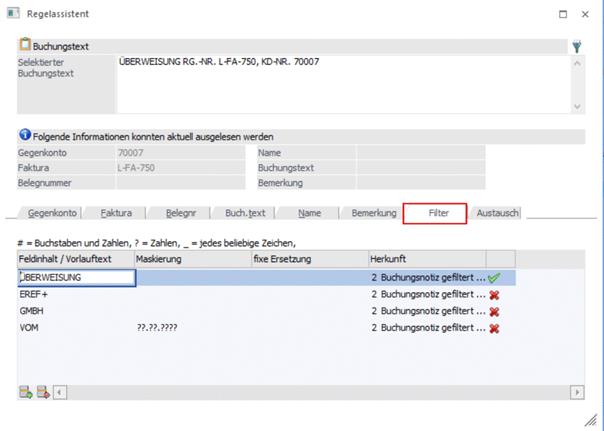The width and height of the screenshot is (604, 431).
Task: Click red X in GMBH row
Action: pos(494,311)
